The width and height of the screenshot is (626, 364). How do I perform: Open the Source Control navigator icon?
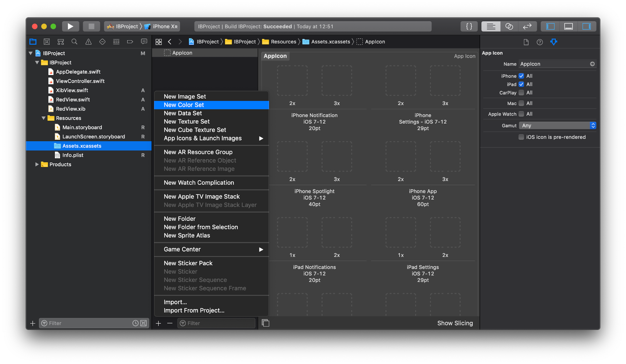(47, 42)
